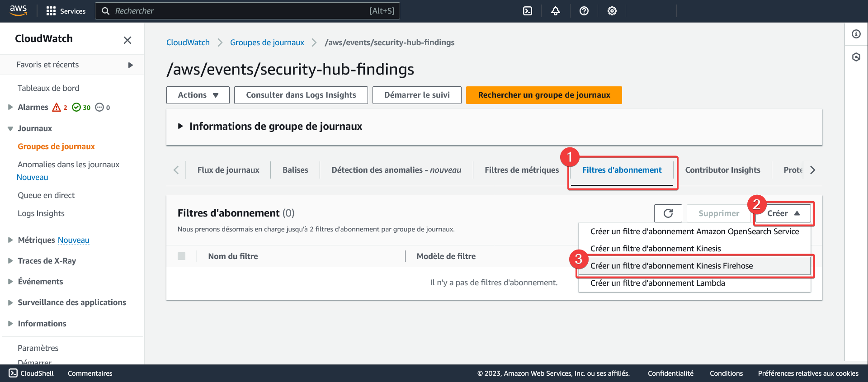Open Contributor Insights tab
868x382 pixels.
click(x=722, y=170)
